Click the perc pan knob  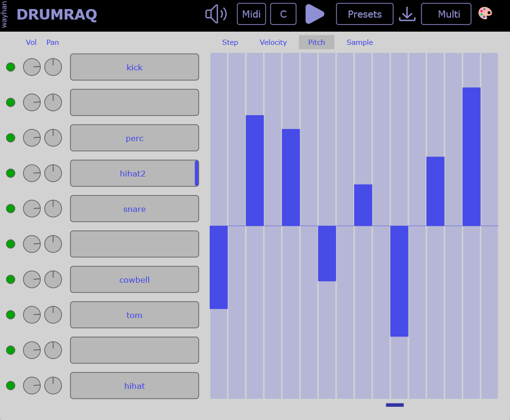53,138
